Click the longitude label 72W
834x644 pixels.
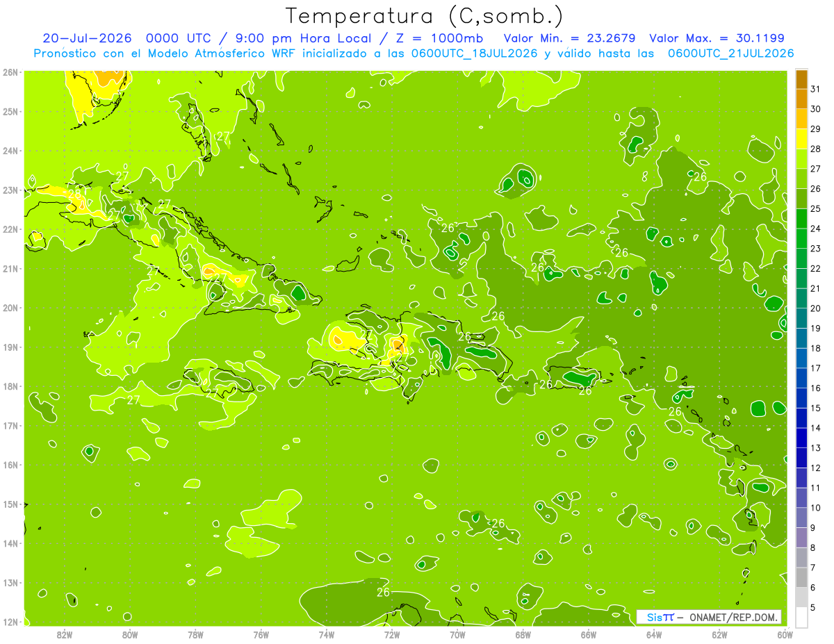pyautogui.click(x=392, y=634)
